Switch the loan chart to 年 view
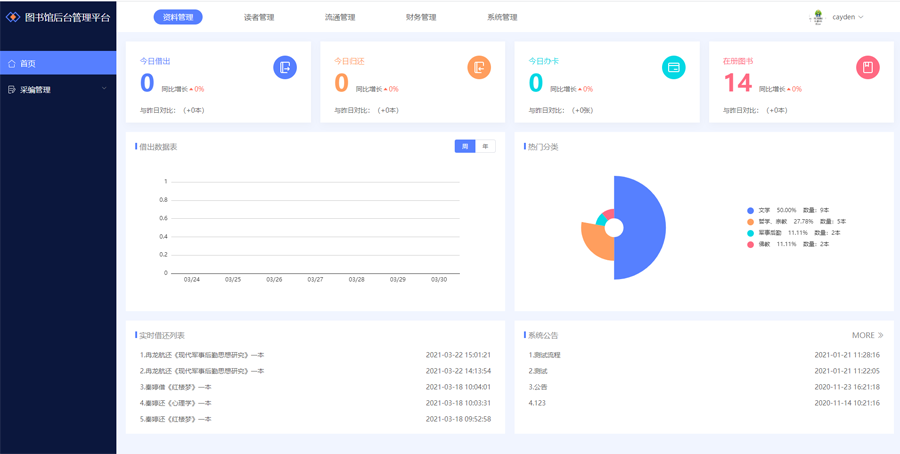 [x=485, y=146]
